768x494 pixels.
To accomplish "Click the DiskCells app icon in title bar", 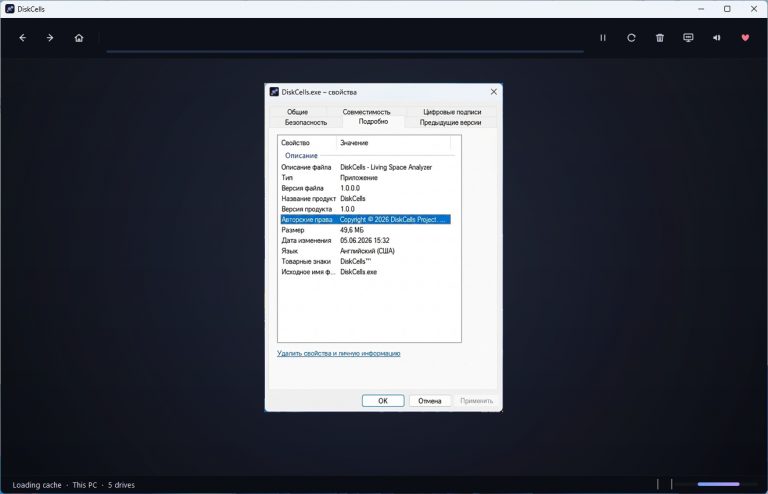I will pos(9,9).
